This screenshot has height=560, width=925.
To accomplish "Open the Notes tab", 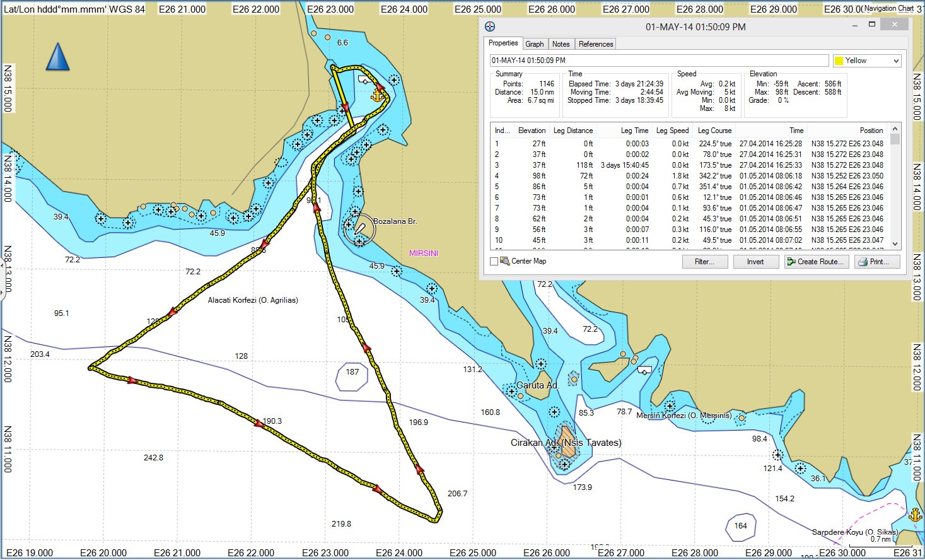I will pos(561,44).
